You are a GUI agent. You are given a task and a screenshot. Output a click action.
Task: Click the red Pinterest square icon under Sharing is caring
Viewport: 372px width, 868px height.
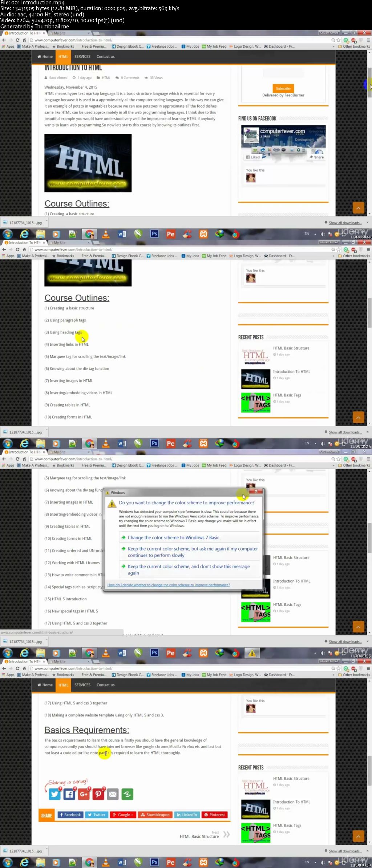pyautogui.click(x=98, y=794)
